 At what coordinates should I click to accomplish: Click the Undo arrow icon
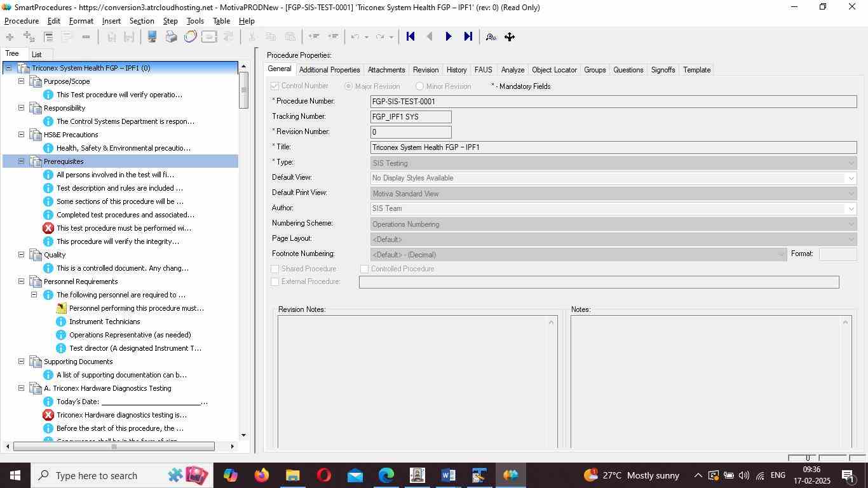[x=356, y=37]
